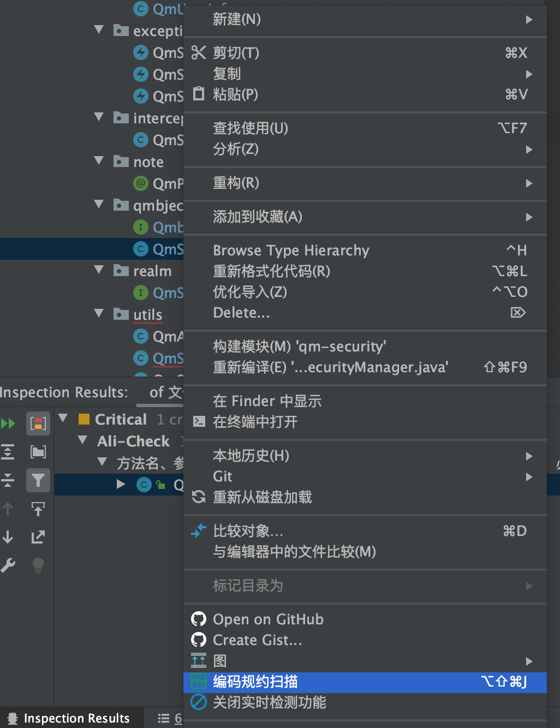Go to next problem down arrow
560x728 pixels.
tap(8, 537)
